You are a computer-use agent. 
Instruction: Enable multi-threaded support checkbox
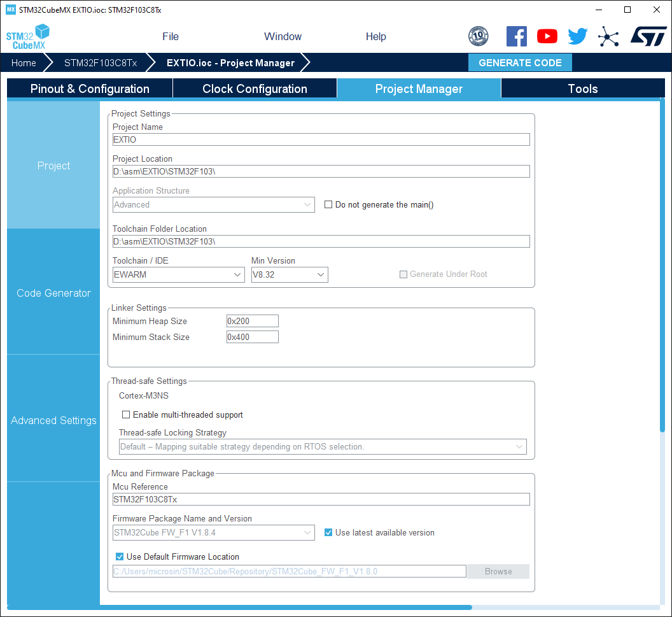click(x=126, y=415)
